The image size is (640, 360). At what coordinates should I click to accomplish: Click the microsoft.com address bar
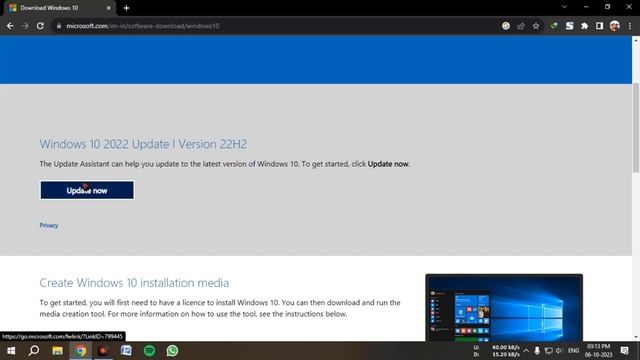[278, 26]
